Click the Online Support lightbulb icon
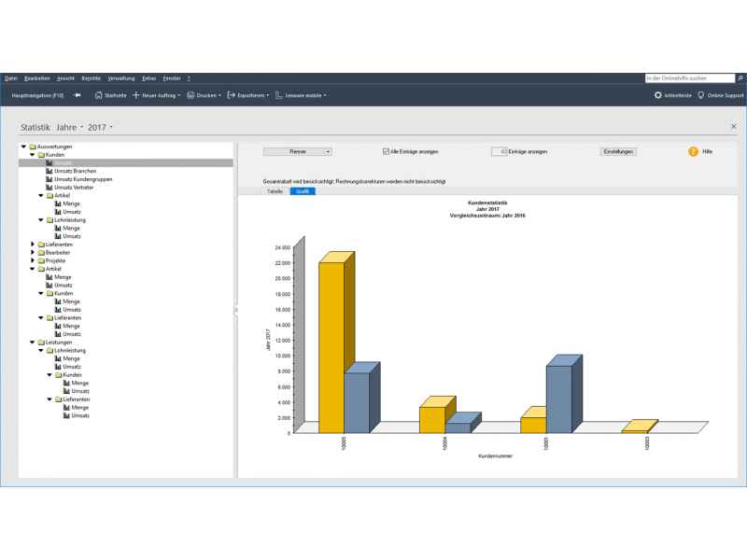This screenshot has height=560, width=747. pyautogui.click(x=701, y=95)
